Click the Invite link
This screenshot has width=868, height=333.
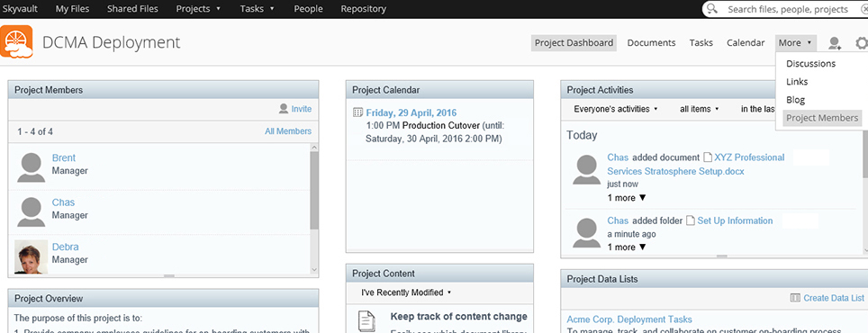[301, 109]
